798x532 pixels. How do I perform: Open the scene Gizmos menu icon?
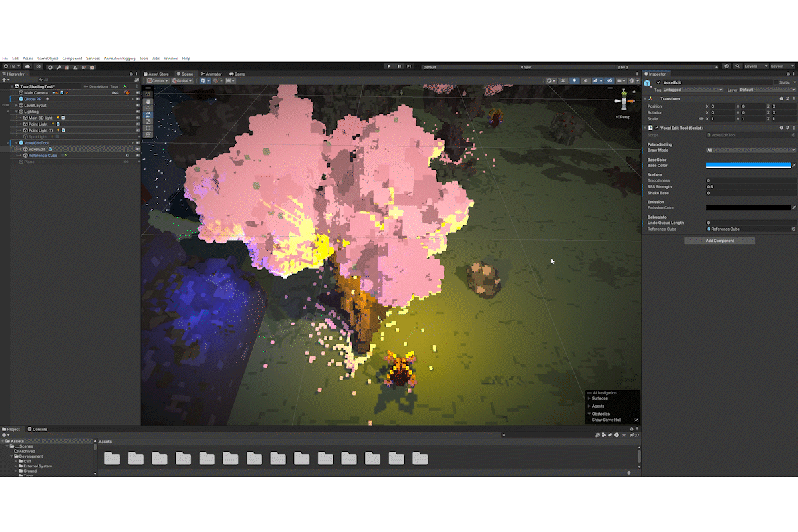click(x=632, y=80)
